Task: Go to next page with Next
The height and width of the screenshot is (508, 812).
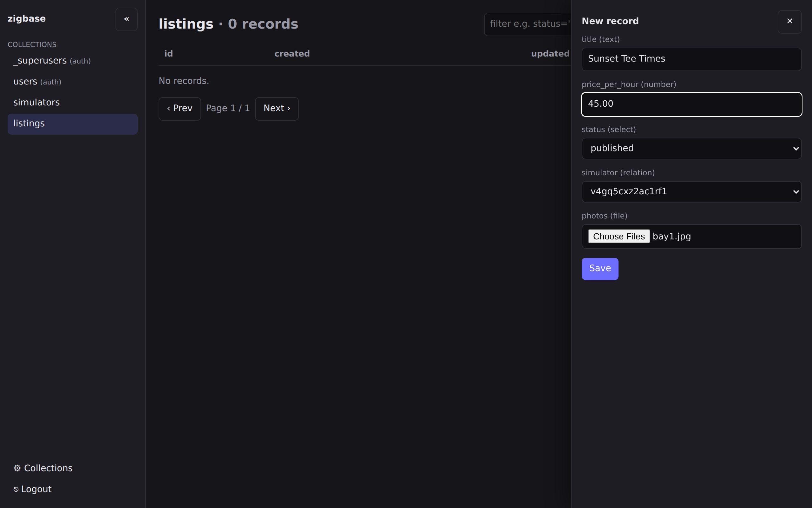Action: point(277,109)
